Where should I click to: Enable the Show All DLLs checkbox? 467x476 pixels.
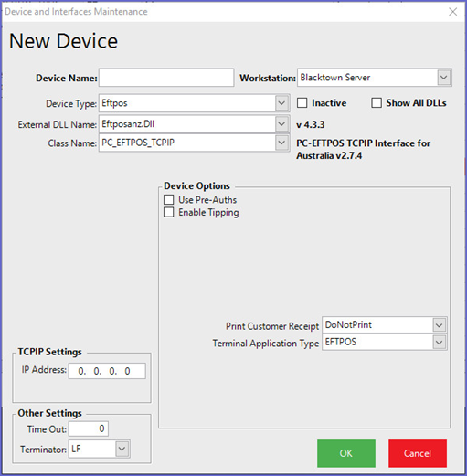coord(377,103)
